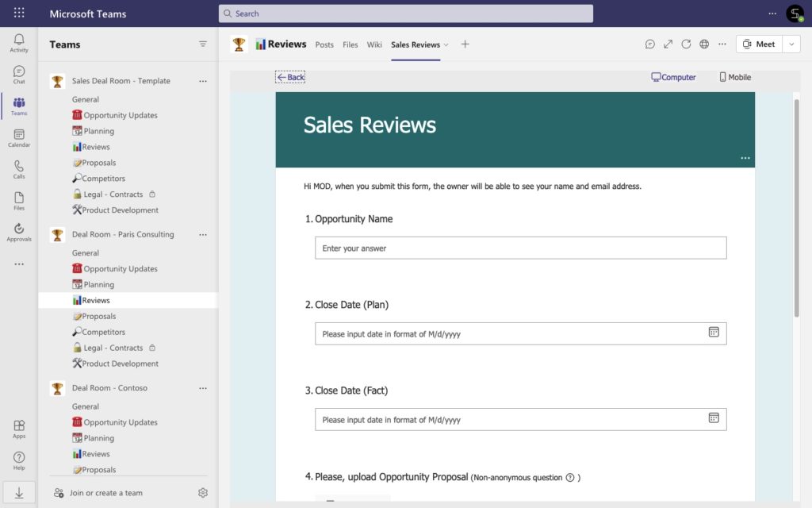Click the profile avatar
Viewport: 812px width, 508px height.
pyautogui.click(x=795, y=13)
